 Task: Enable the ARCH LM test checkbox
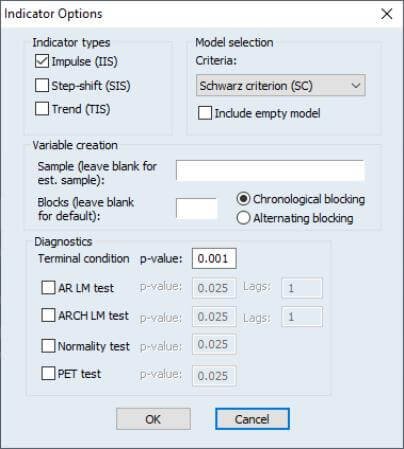[x=48, y=315]
